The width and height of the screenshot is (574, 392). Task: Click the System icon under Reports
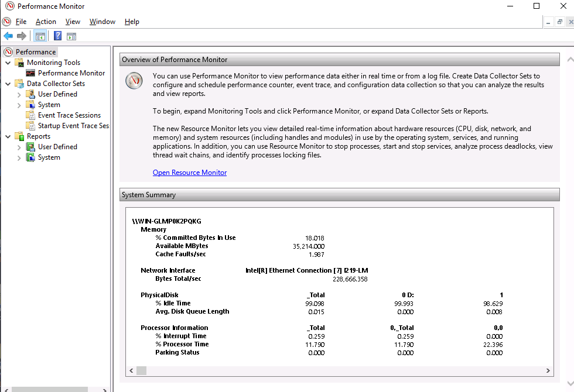(x=30, y=157)
